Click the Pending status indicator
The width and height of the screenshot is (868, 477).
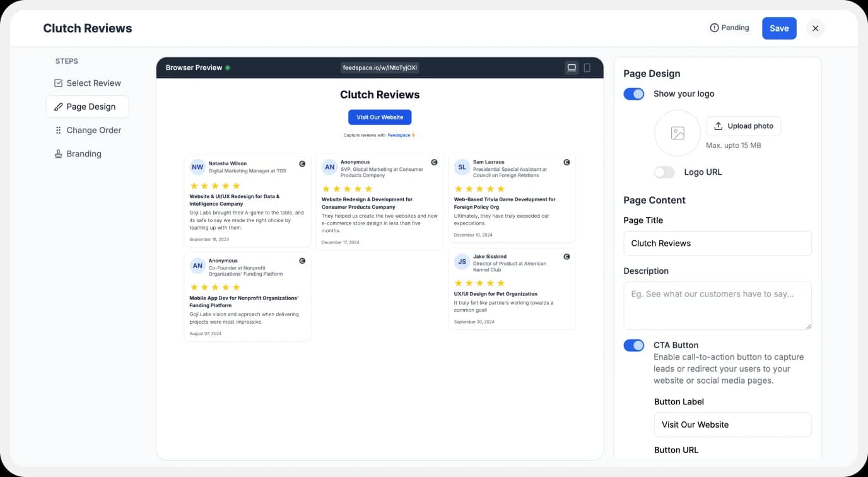729,28
